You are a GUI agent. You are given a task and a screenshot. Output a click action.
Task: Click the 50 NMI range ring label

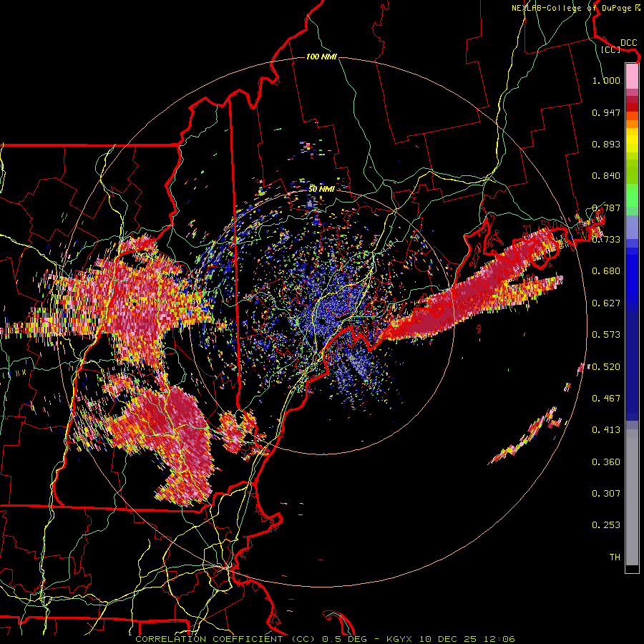pyautogui.click(x=321, y=189)
